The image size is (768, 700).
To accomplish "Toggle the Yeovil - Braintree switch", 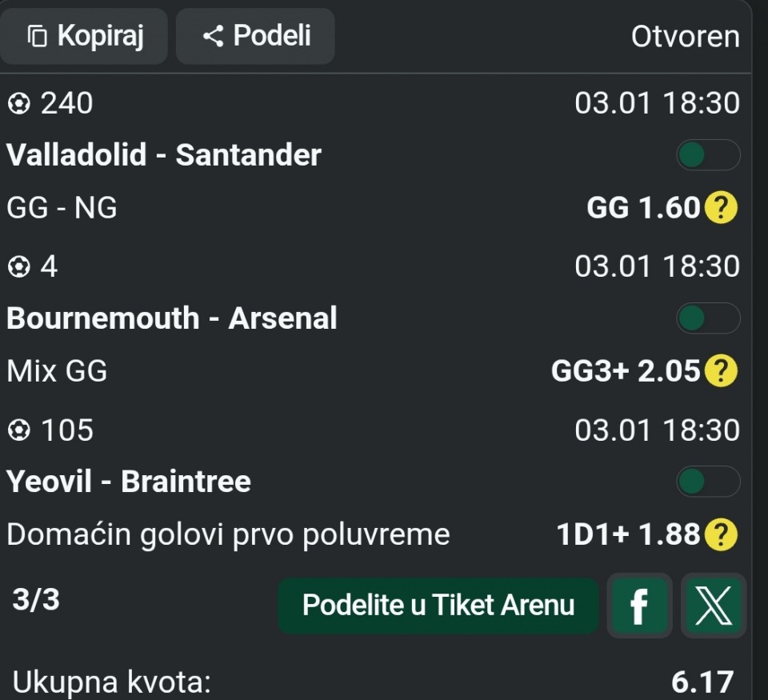I will pos(707,482).
